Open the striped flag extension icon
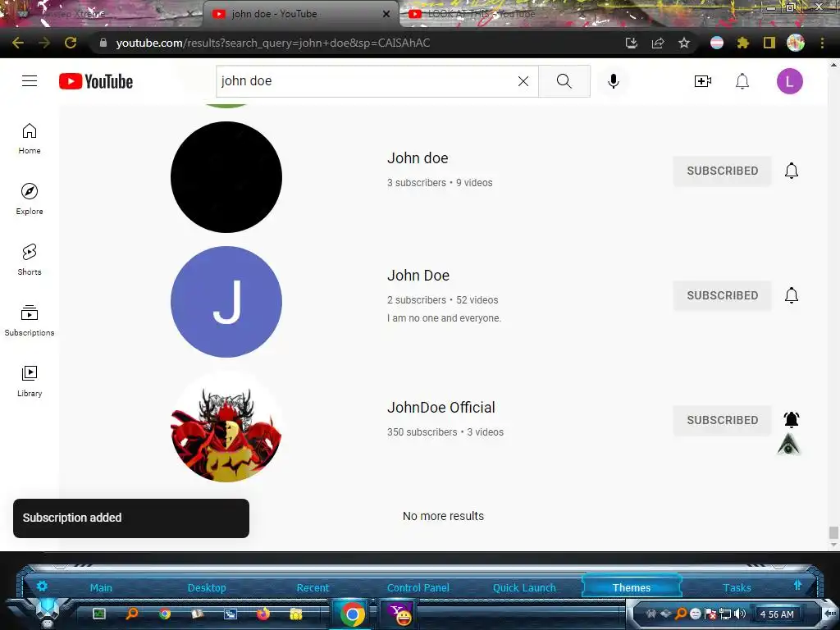840x630 pixels. [717, 43]
